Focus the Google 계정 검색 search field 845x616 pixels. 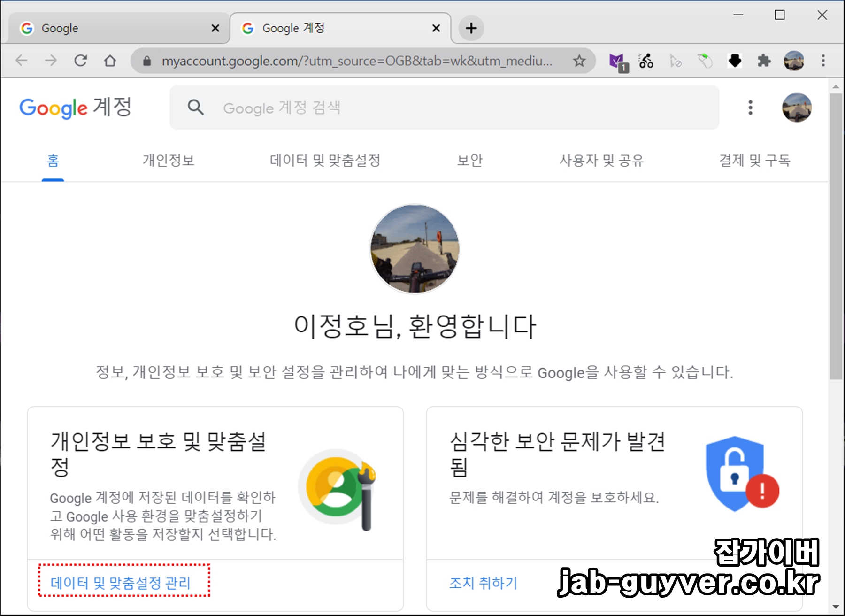pyautogui.click(x=444, y=108)
